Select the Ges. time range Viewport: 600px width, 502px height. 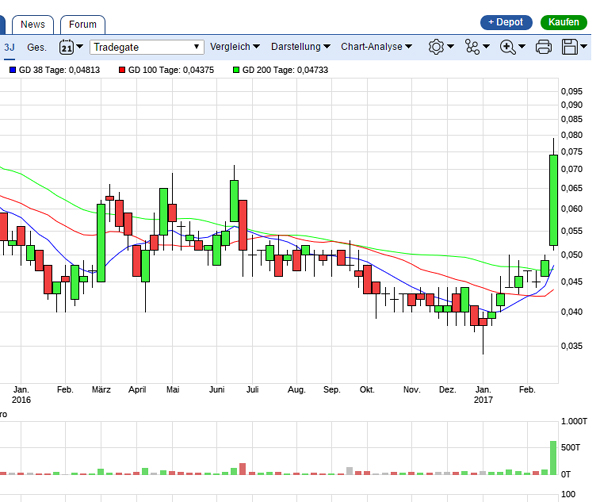37,47
